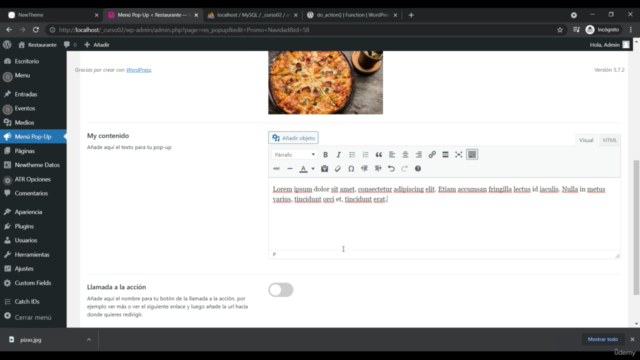Open Herramientas in sidebar

(x=33, y=255)
